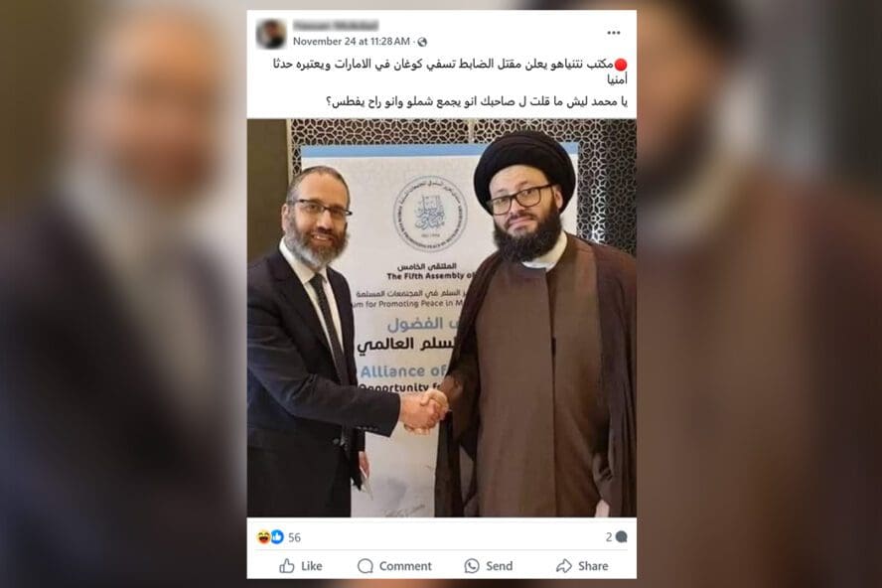Open the comments count bubble showing 2
The height and width of the screenshot is (588, 882).
(617, 536)
